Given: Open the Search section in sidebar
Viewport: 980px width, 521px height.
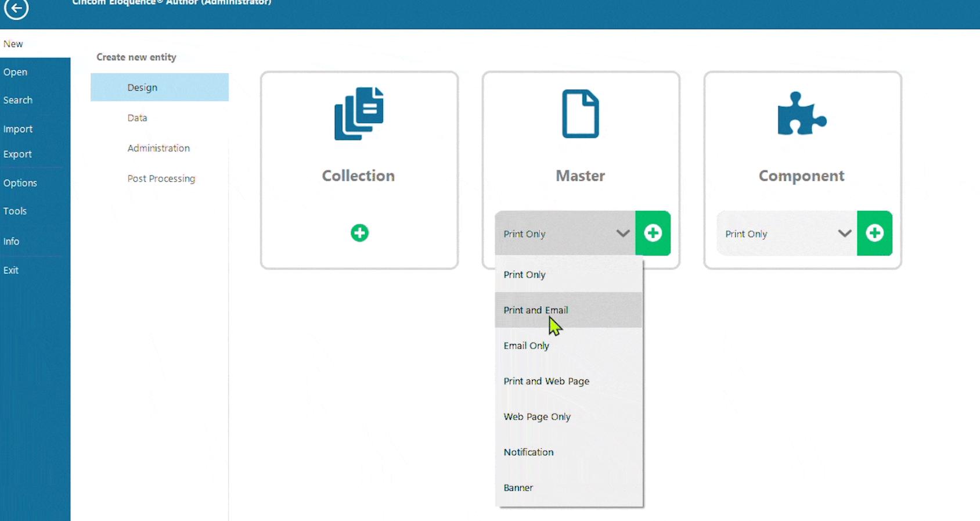Looking at the screenshot, I should [x=18, y=100].
